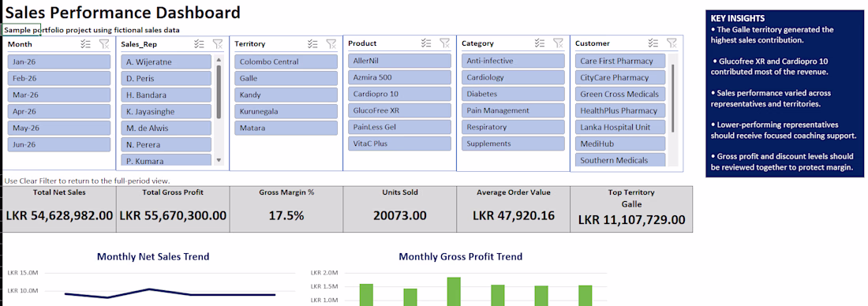Select Kurunegala territory
The height and width of the screenshot is (306, 868).
[286, 112]
